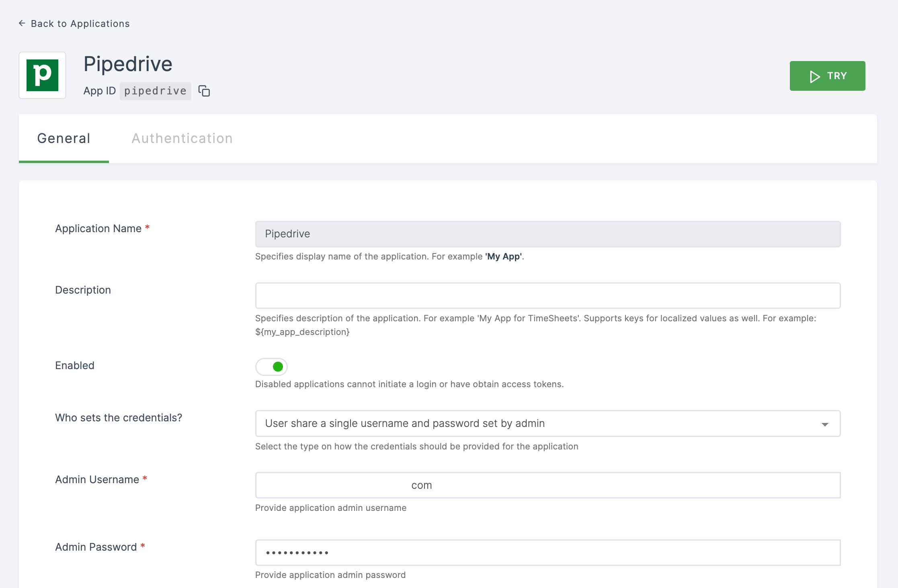Click the Admin Password field

tap(548, 553)
